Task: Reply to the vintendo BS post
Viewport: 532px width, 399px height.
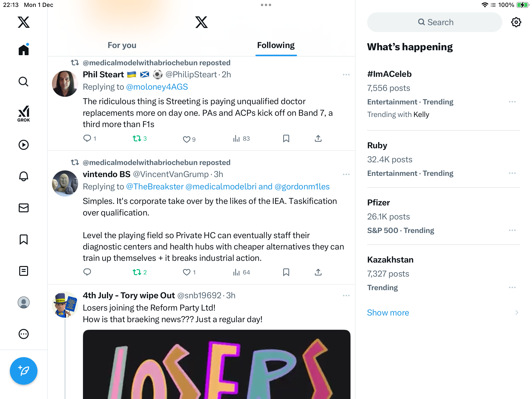Action: (87, 272)
